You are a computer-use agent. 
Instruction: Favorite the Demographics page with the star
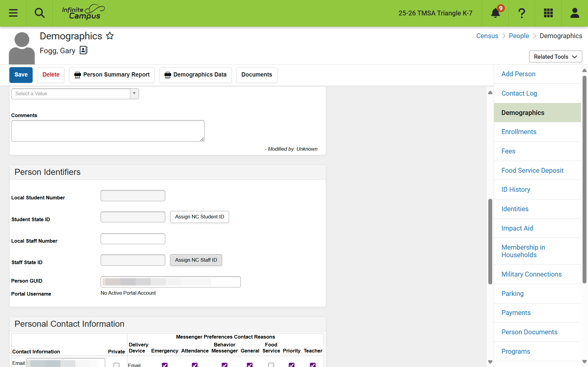coord(110,36)
